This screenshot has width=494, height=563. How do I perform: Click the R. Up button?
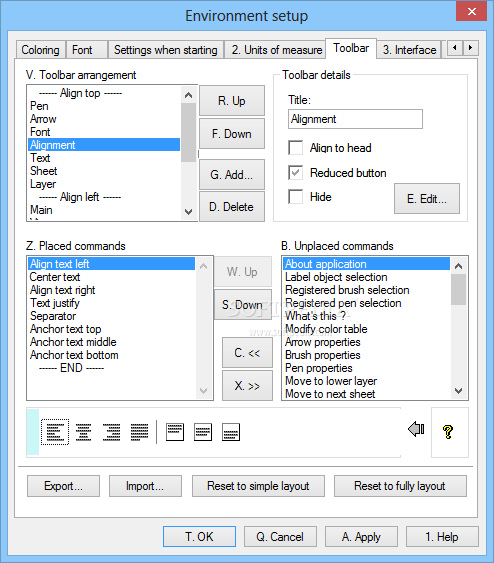(x=232, y=101)
